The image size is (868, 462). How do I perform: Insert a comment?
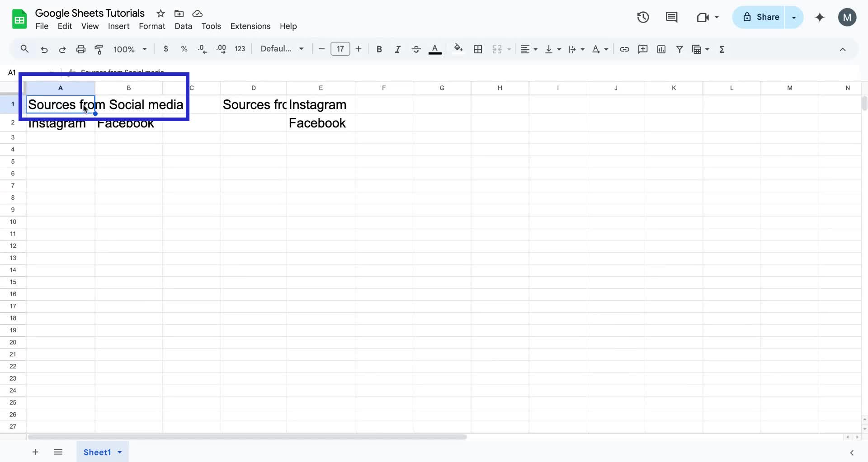click(643, 49)
